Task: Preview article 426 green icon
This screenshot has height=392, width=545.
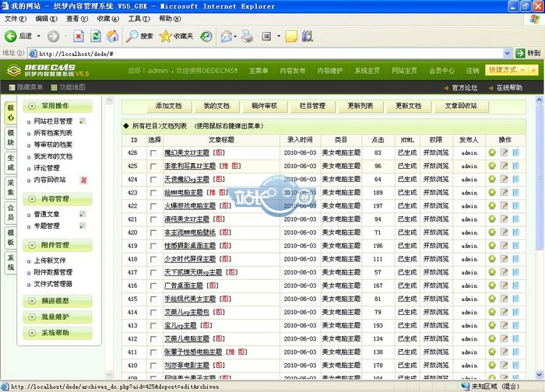Action: click(492, 152)
